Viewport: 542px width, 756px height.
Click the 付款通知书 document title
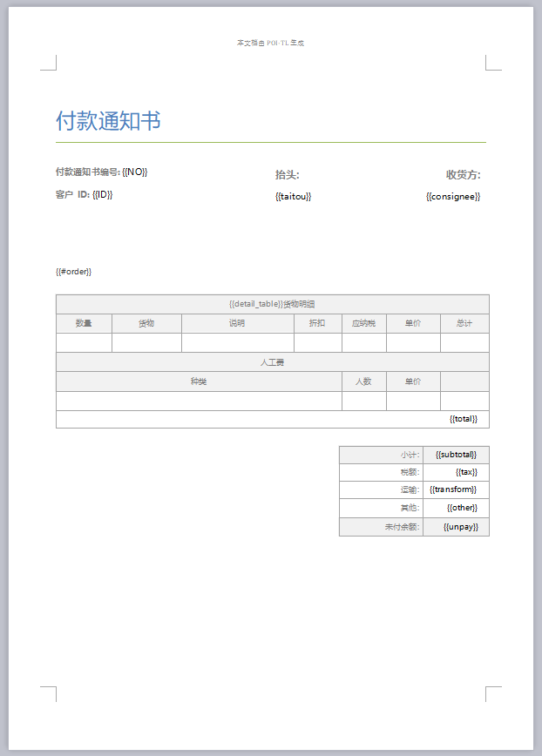(108, 121)
